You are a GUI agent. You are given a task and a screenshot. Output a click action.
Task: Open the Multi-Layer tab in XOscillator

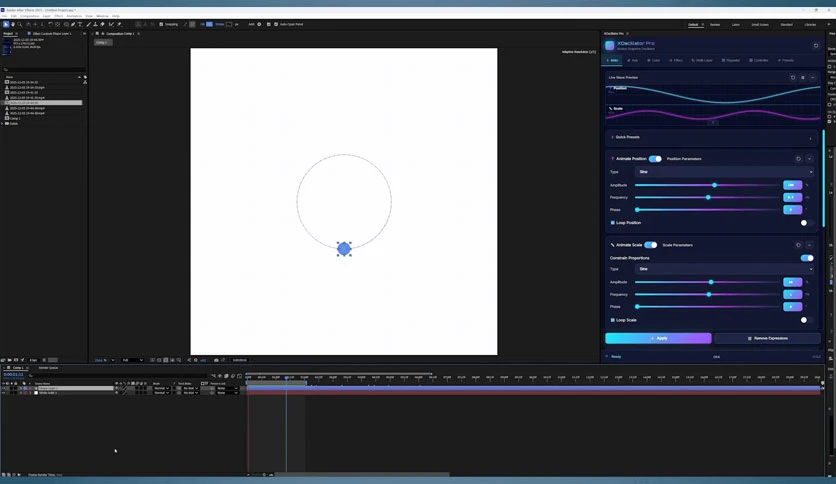(702, 60)
